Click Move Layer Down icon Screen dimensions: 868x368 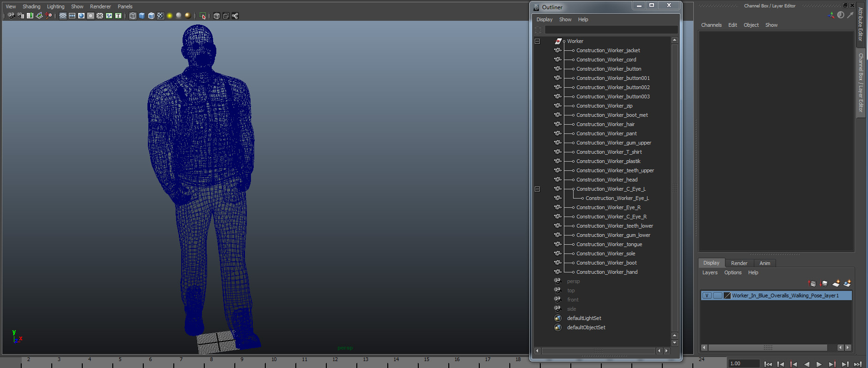click(824, 284)
